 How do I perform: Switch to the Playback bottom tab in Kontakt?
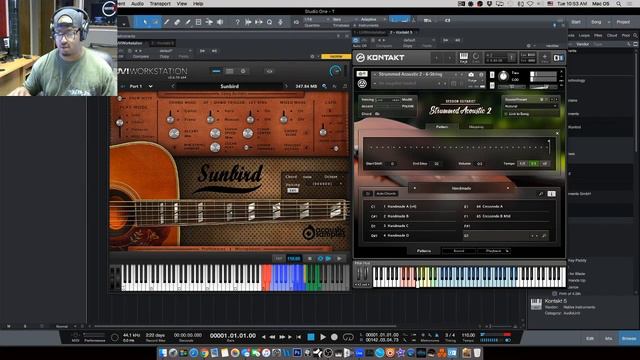pyautogui.click(x=493, y=251)
